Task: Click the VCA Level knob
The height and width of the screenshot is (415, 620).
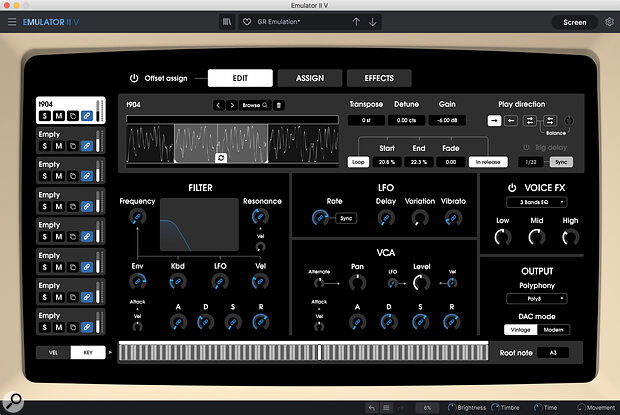Action: [x=422, y=283]
